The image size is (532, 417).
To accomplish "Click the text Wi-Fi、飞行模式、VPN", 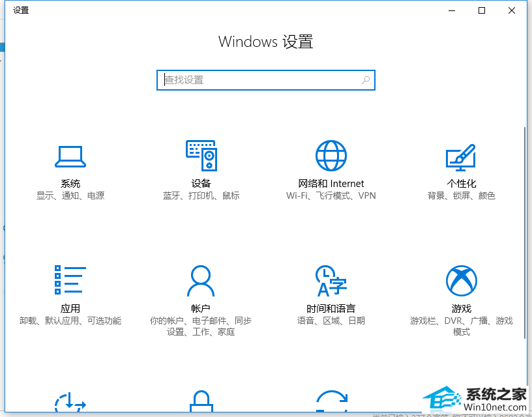I will (331, 195).
